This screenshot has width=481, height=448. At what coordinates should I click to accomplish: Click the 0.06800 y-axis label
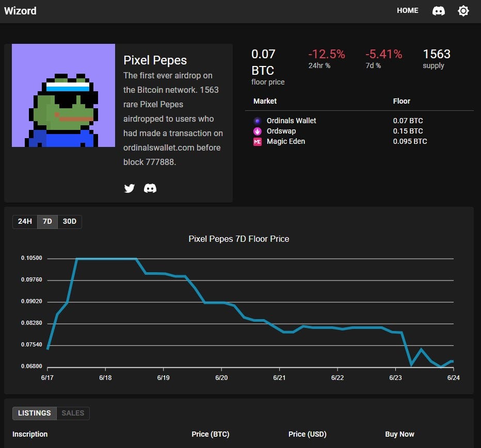coord(31,366)
